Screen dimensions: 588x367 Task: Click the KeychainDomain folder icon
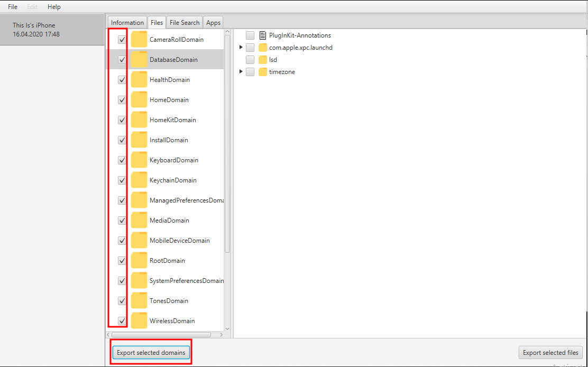(139, 180)
